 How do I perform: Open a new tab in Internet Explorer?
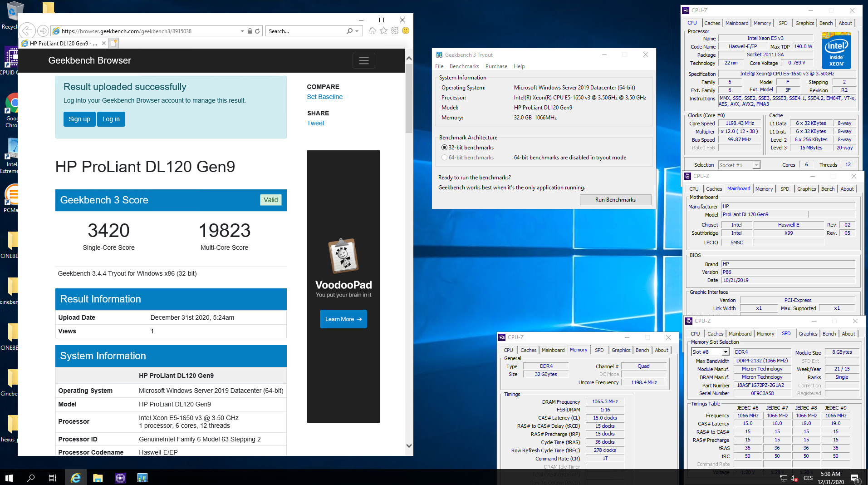click(114, 43)
